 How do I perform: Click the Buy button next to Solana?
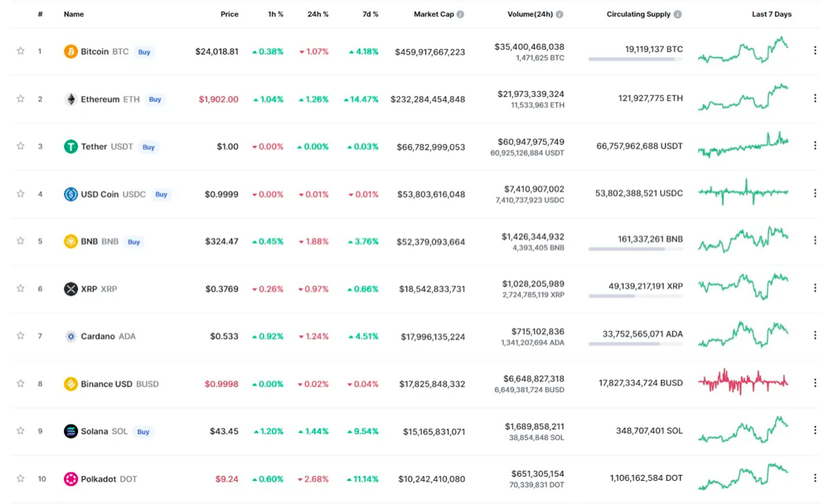coord(143,432)
